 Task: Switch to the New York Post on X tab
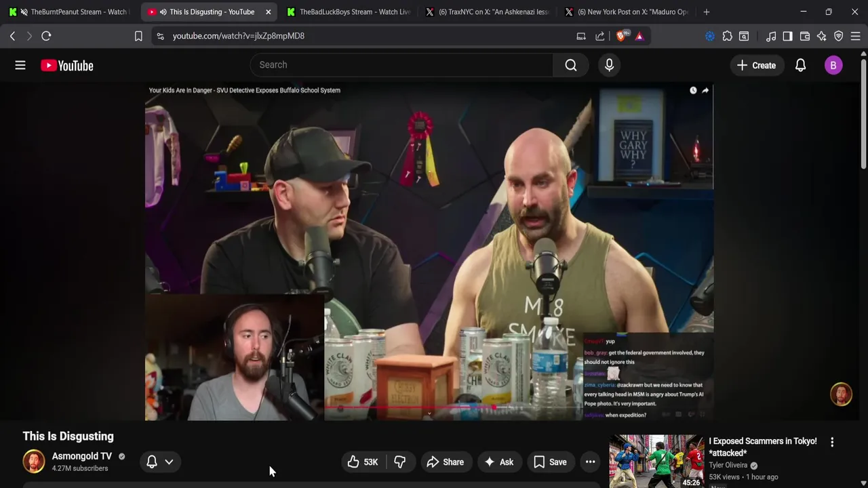pyautogui.click(x=627, y=12)
